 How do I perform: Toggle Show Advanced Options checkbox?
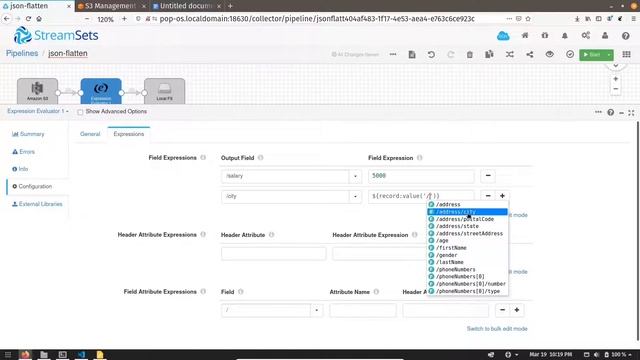[x=80, y=112]
